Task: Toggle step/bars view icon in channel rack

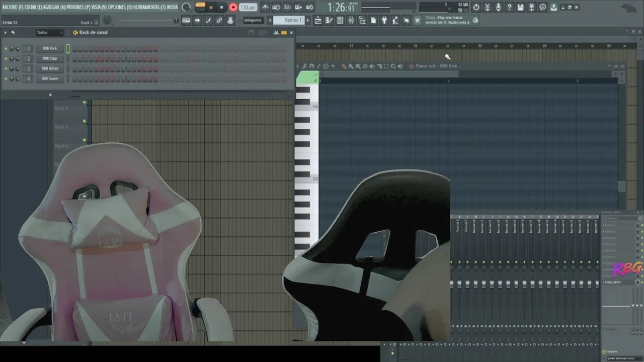Action: pos(284,33)
